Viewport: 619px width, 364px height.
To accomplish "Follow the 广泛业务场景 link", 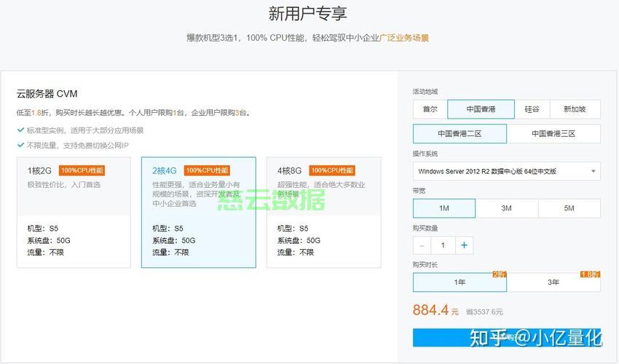I will (x=404, y=38).
